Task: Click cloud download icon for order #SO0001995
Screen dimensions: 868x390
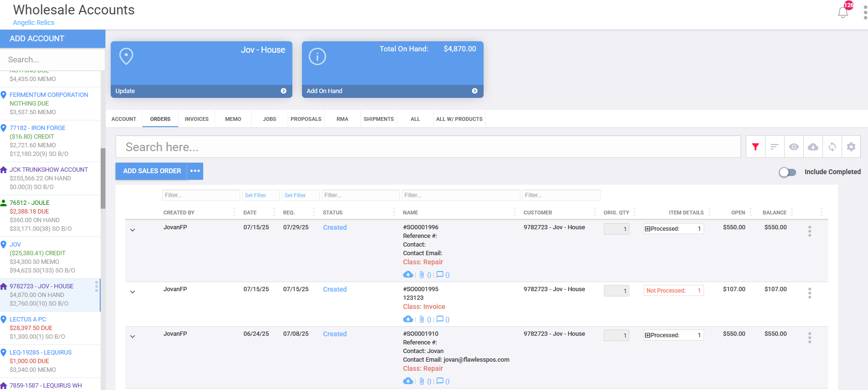Action: pos(408,319)
